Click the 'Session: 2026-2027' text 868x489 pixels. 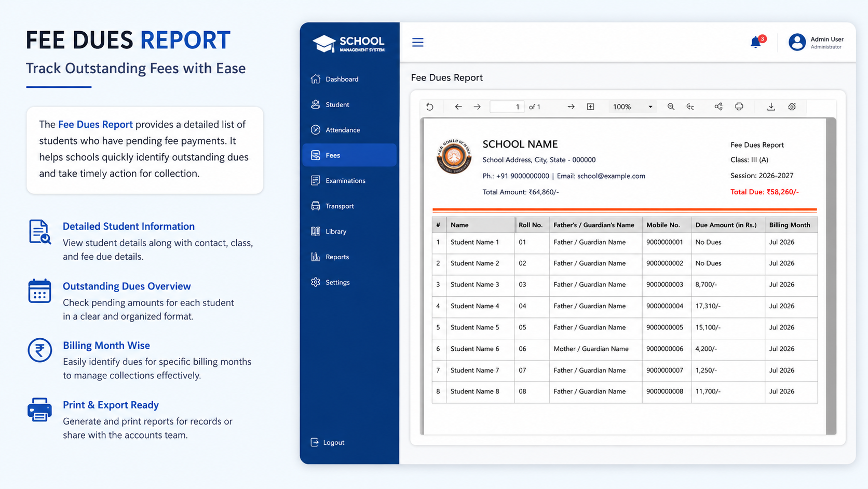click(x=762, y=176)
